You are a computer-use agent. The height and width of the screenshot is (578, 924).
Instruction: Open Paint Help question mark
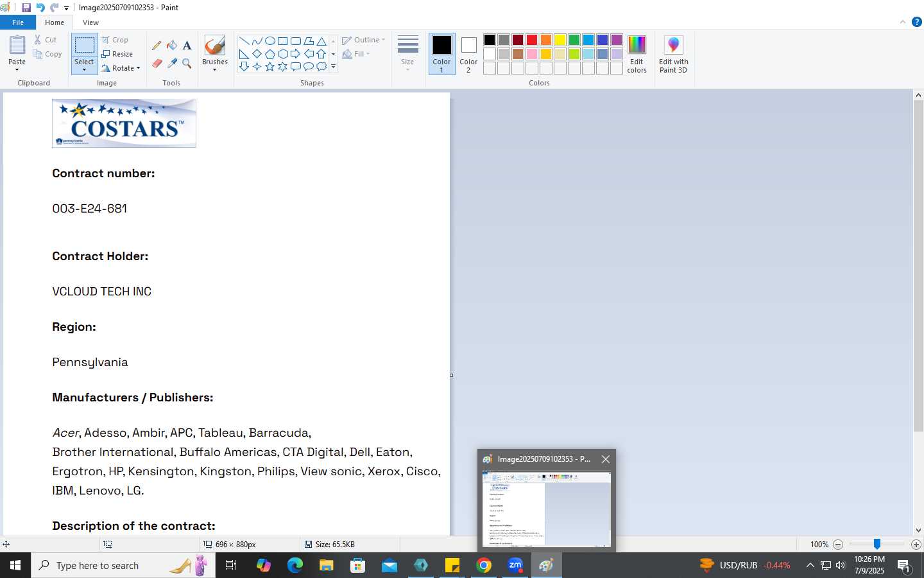point(916,22)
